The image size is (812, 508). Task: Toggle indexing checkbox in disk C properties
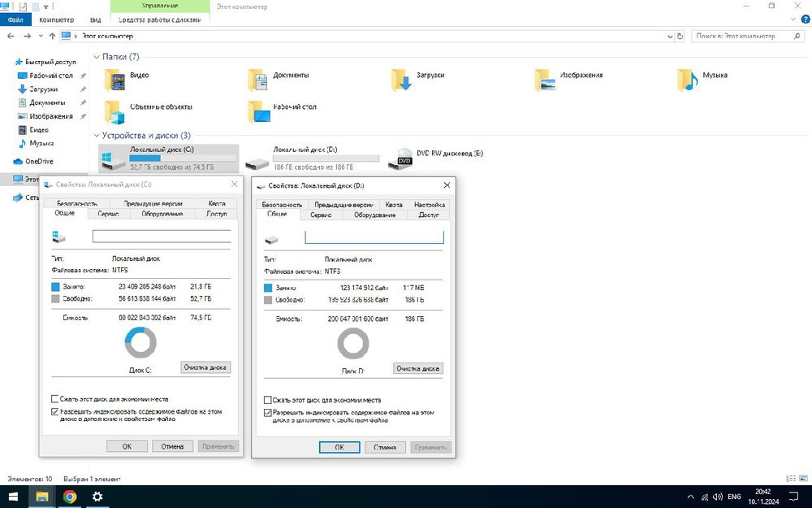(x=54, y=411)
